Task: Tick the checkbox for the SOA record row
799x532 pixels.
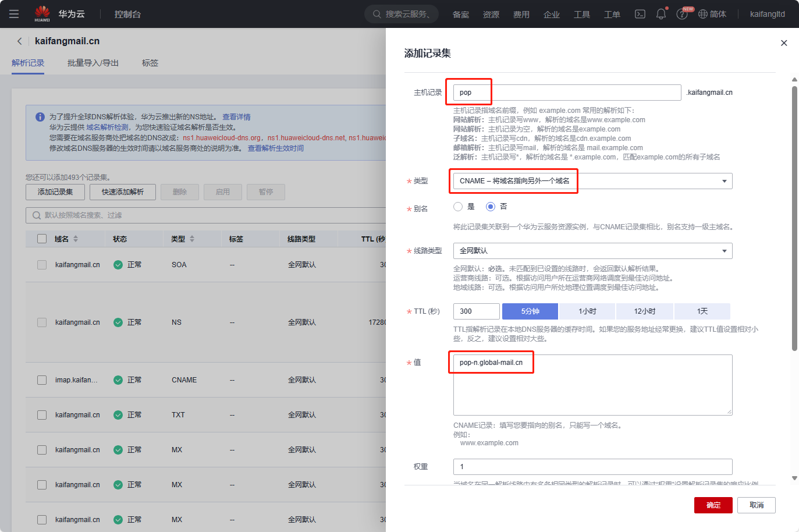Action: (x=42, y=265)
